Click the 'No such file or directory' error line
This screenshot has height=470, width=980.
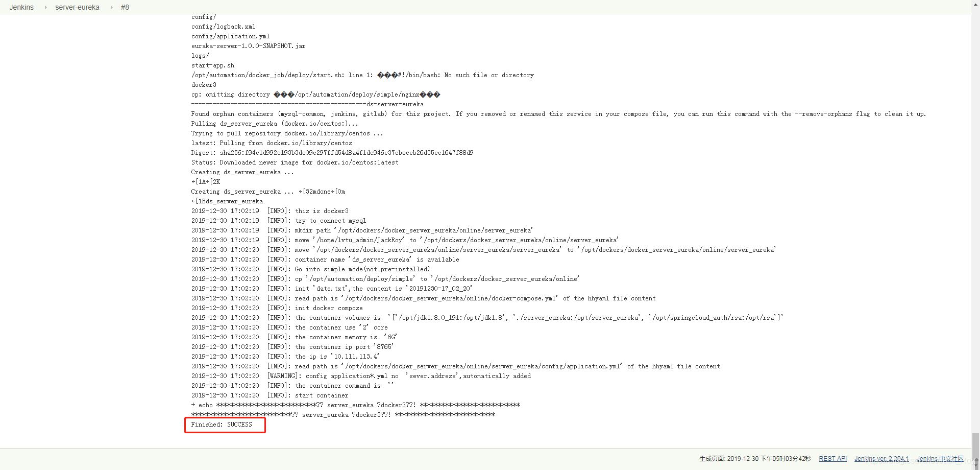point(362,75)
